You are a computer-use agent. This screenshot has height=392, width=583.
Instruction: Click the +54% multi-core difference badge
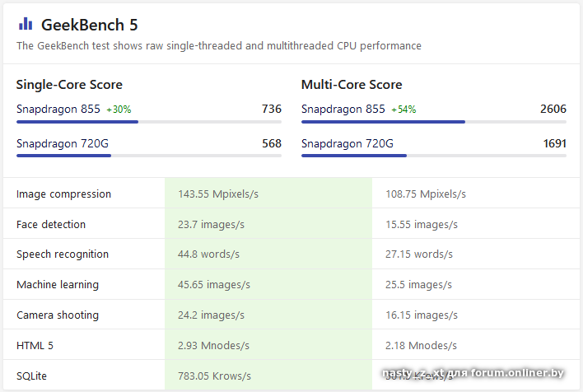(403, 110)
